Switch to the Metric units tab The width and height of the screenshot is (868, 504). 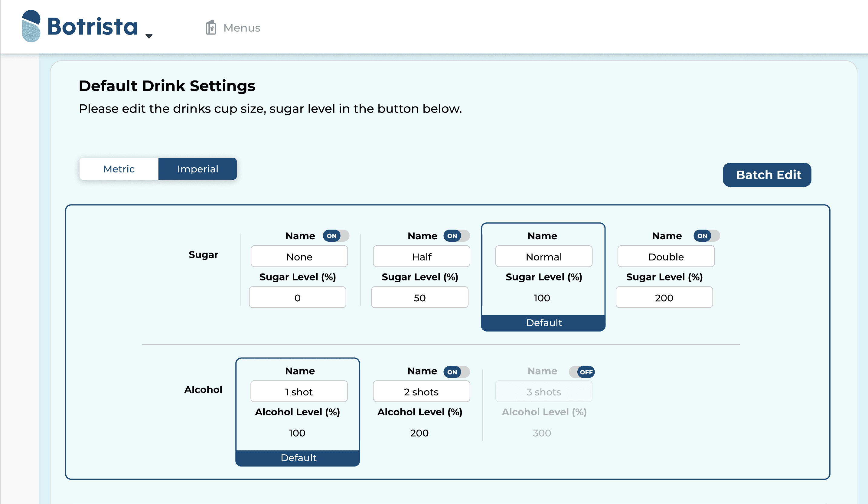(119, 169)
